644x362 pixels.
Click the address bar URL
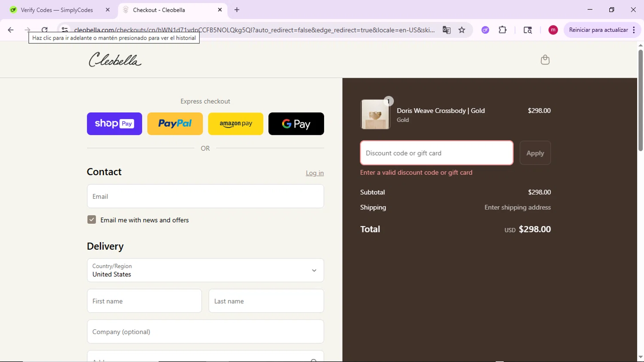pos(254,30)
